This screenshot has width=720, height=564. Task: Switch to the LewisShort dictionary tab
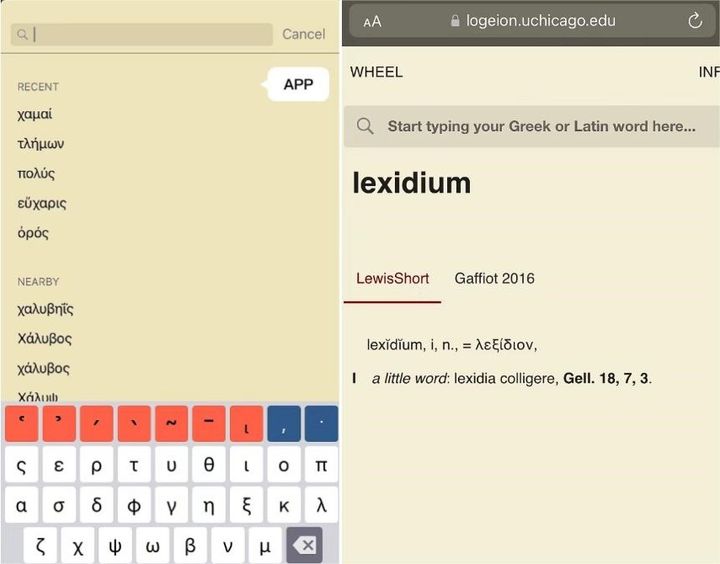tap(393, 278)
